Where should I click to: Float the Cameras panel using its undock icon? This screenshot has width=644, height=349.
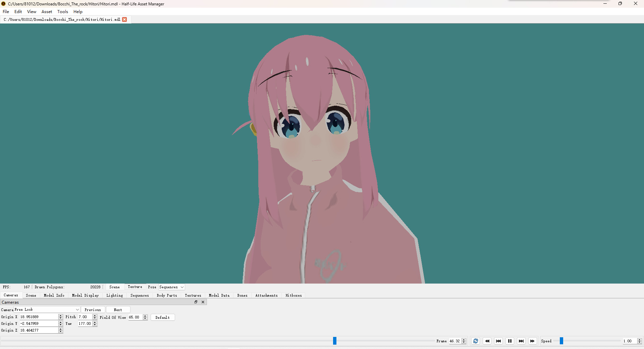click(x=196, y=302)
